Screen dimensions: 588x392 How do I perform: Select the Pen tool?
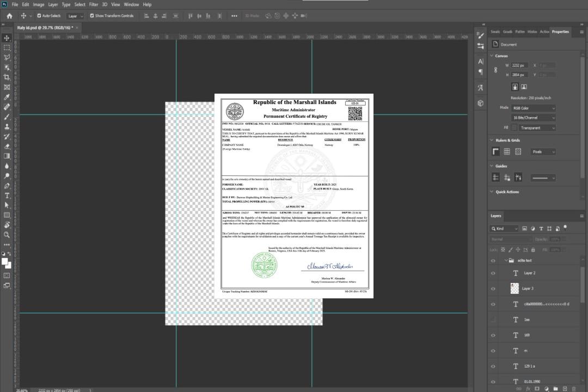[7, 186]
